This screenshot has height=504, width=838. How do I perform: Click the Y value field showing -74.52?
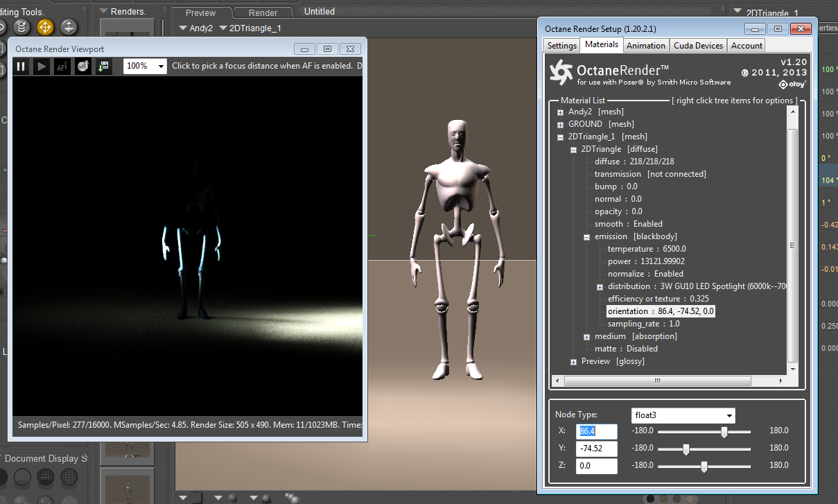tap(597, 449)
